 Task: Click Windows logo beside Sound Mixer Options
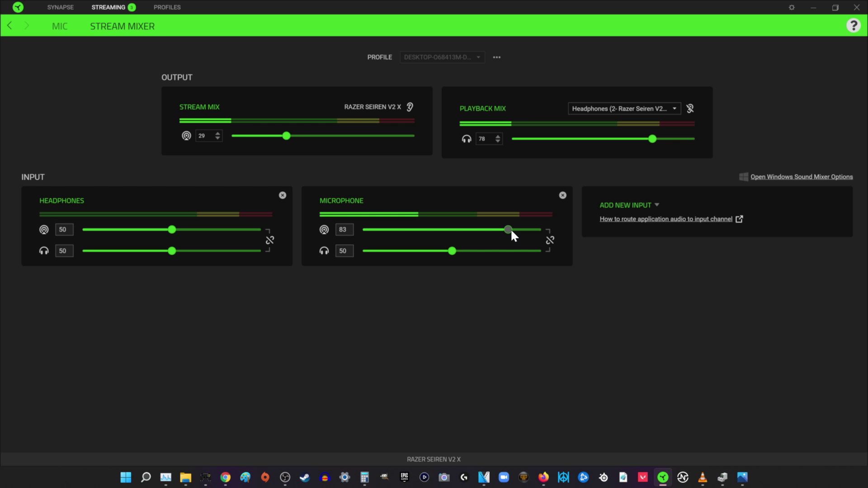tap(743, 177)
